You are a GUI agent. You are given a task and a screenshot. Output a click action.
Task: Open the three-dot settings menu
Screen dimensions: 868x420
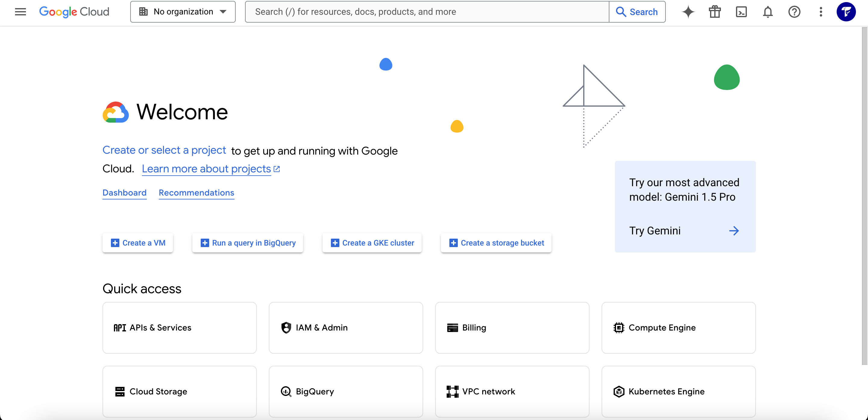tap(821, 12)
